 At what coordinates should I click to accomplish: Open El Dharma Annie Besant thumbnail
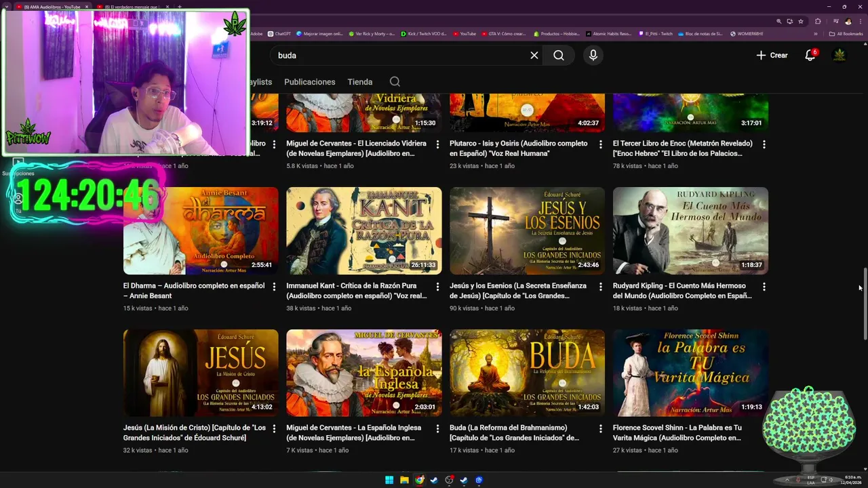click(201, 230)
